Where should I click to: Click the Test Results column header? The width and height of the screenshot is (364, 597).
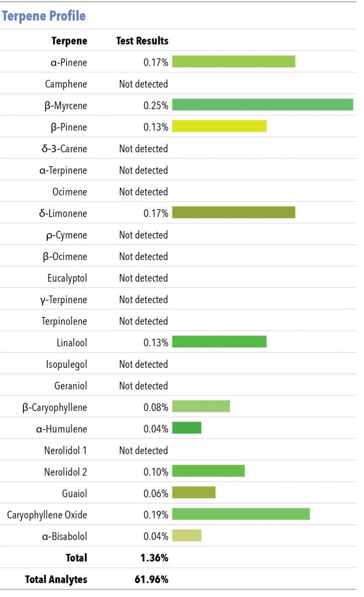[142, 41]
